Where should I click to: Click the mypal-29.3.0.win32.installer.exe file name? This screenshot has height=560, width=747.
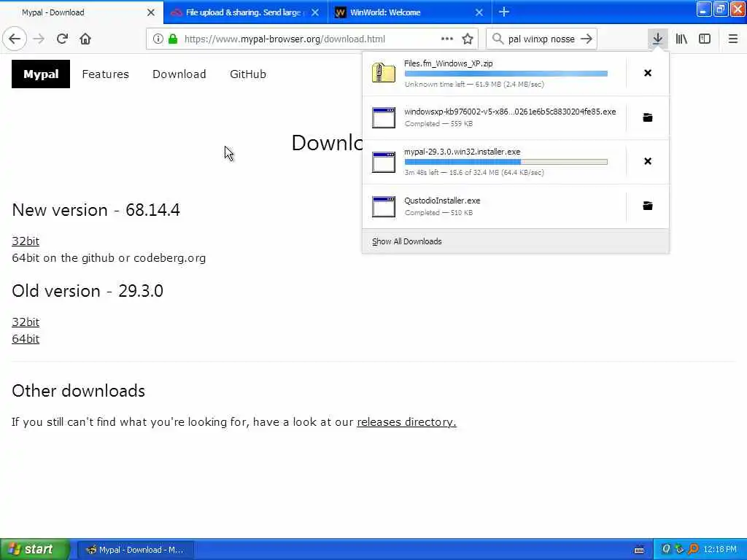click(x=462, y=152)
